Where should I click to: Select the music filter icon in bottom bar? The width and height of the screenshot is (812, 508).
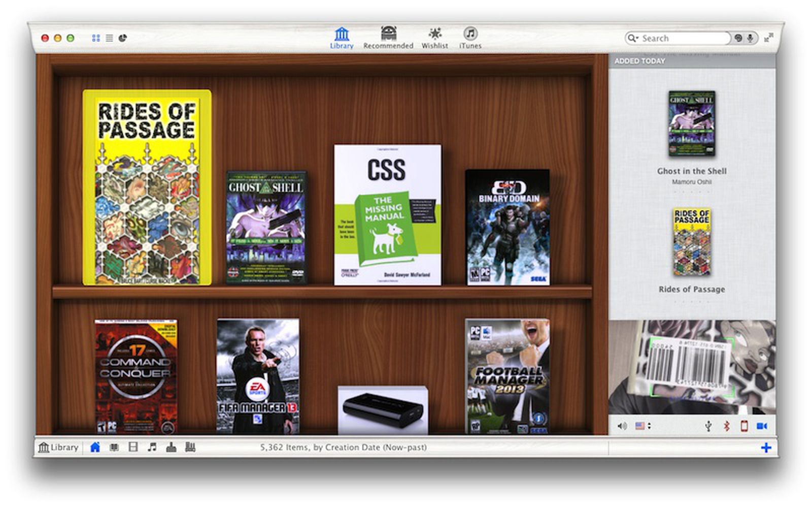tap(152, 447)
